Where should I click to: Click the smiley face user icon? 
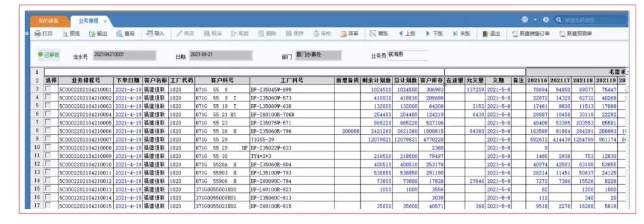point(525,20)
